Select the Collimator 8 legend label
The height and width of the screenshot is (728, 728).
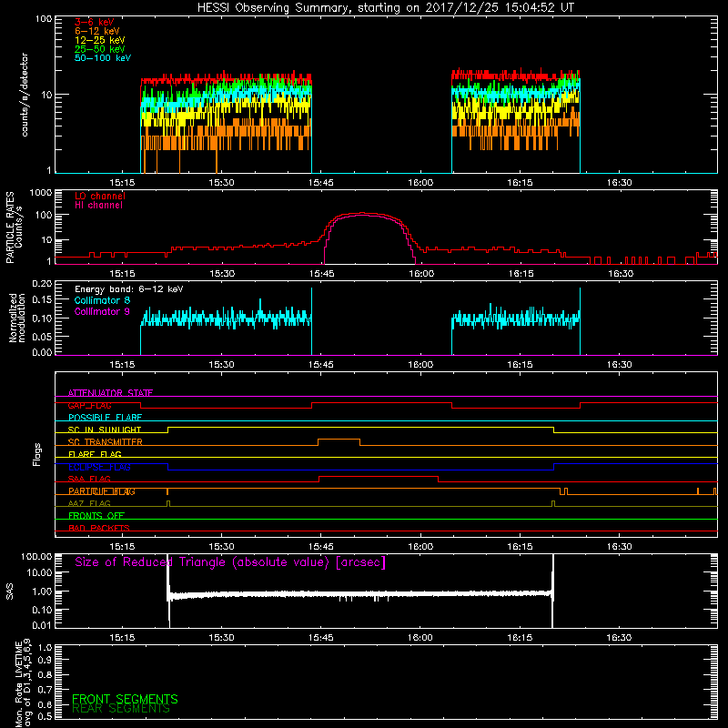[x=102, y=300]
